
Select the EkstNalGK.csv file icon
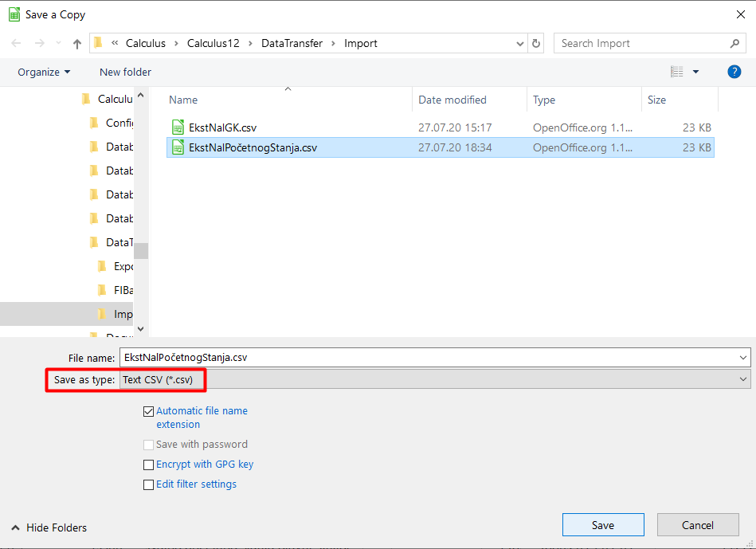coord(178,127)
